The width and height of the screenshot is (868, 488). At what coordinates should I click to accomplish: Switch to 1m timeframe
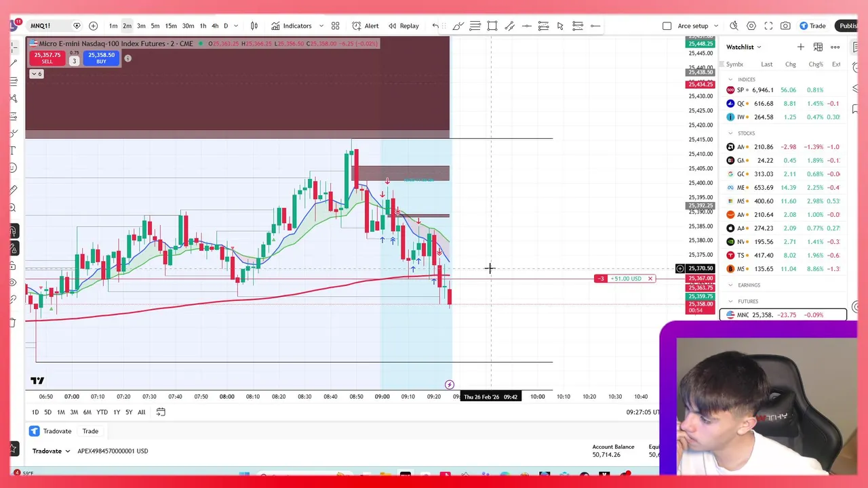coord(113,26)
